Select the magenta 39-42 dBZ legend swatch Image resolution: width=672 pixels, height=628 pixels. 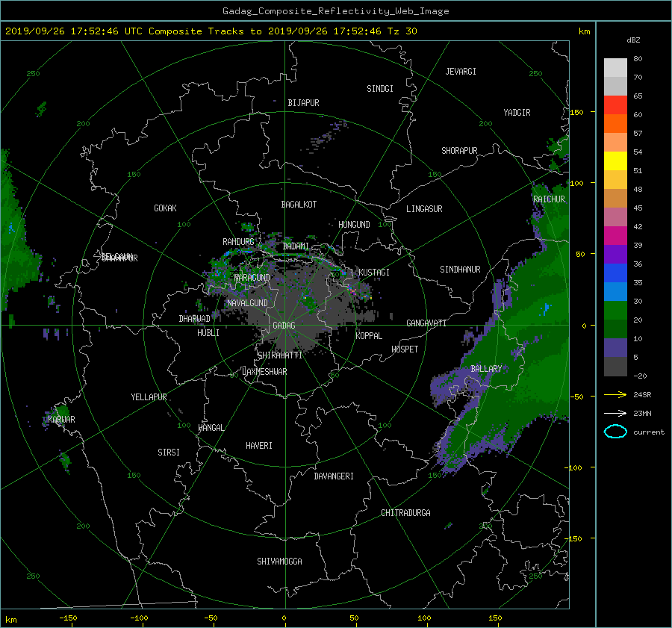pyautogui.click(x=615, y=235)
